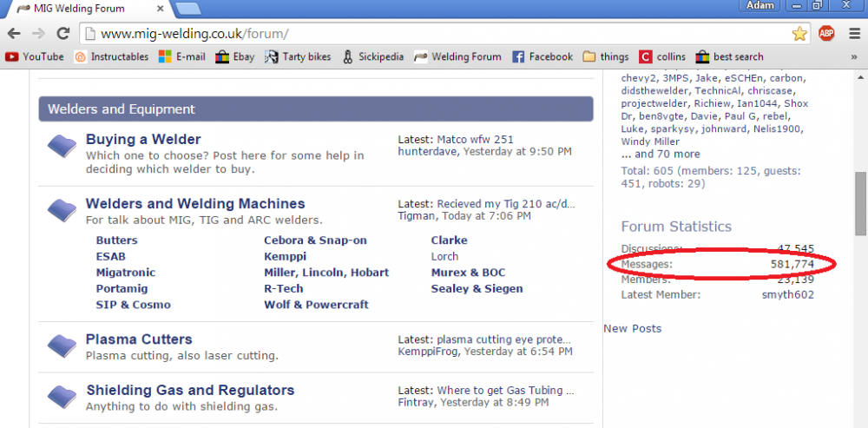Open latest thread plasma cutting eye protection
The height and width of the screenshot is (428, 868).
503,339
